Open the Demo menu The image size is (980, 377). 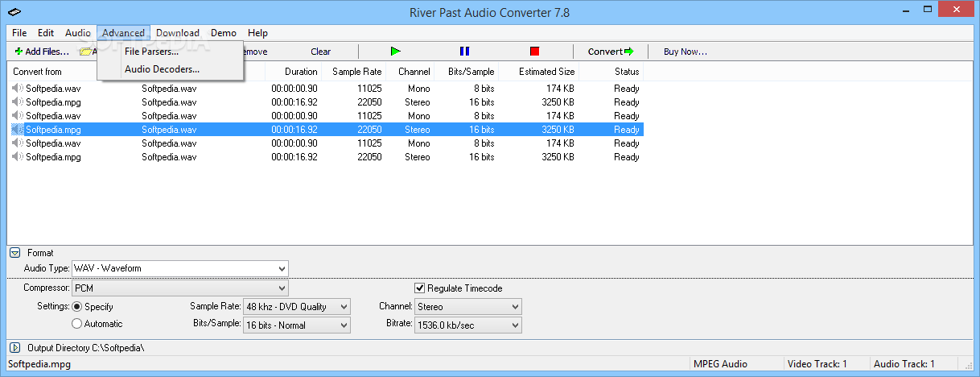(224, 33)
